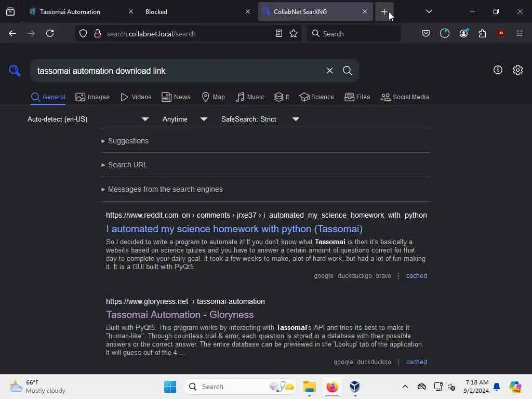Open the Extensions puzzle icon
The height and width of the screenshot is (399, 532).
pos(482,34)
